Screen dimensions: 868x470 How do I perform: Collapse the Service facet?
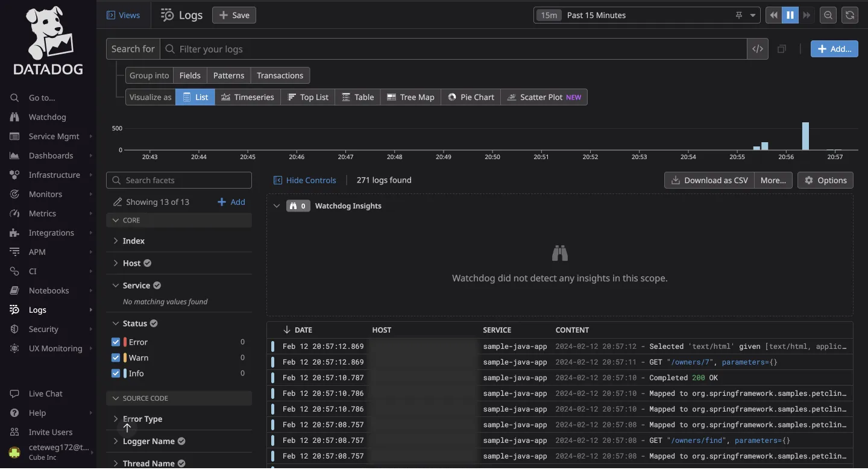(x=116, y=286)
